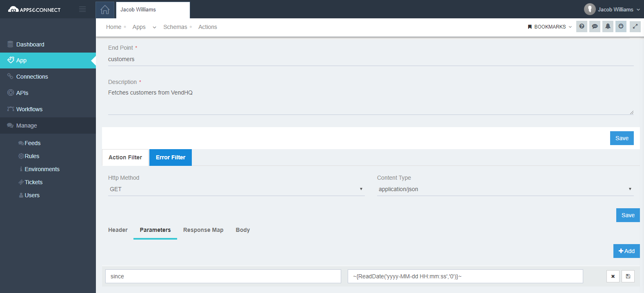Click the End Point input field
The width and height of the screenshot is (644, 293).
[x=371, y=59]
